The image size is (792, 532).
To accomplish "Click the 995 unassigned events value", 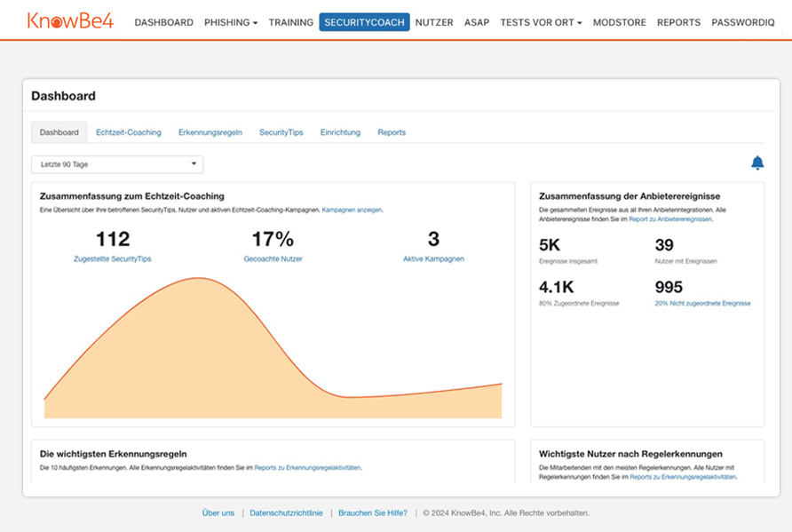I will click(669, 287).
